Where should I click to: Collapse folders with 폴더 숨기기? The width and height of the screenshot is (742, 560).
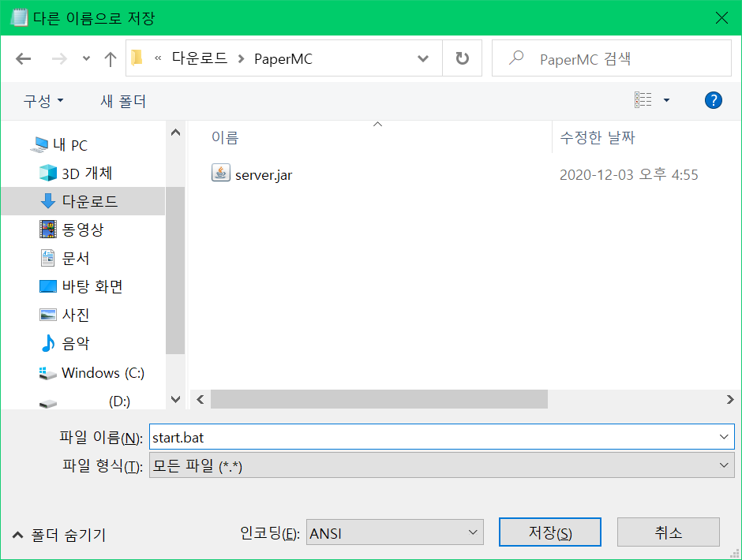click(58, 535)
